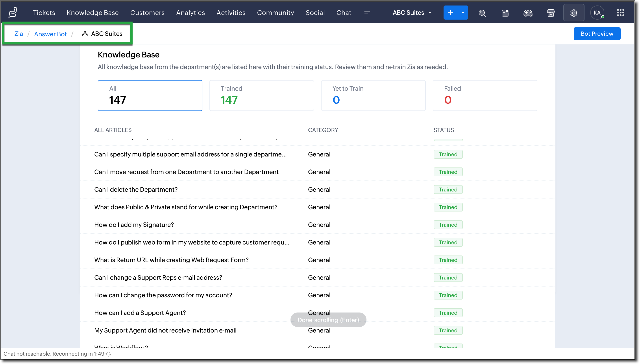Open the search magnifier icon
This screenshot has width=640, height=364.
point(482,13)
